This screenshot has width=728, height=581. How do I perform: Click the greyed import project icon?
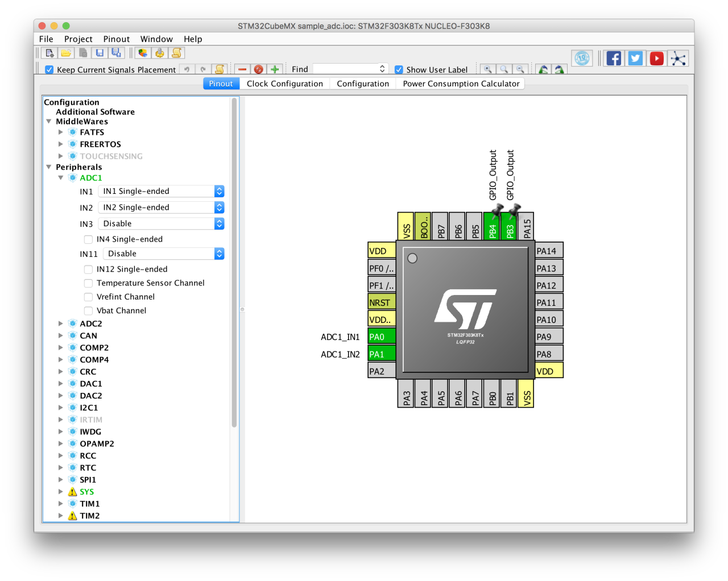tap(83, 53)
